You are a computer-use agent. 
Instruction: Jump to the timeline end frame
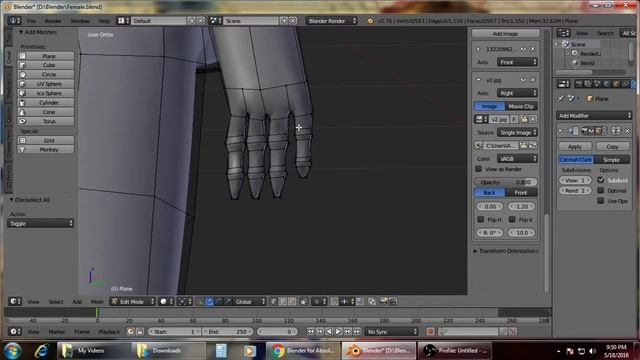pos(357,331)
